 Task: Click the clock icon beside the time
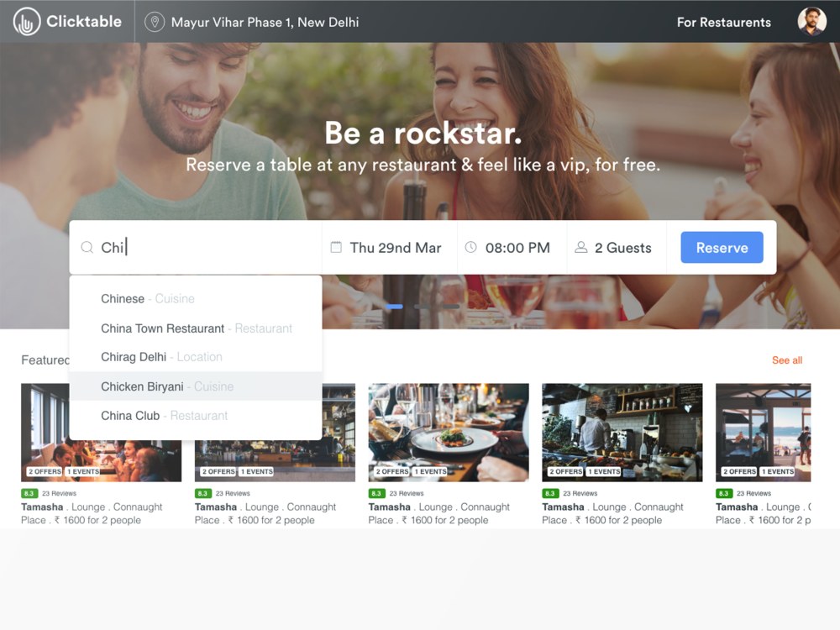[x=470, y=247]
